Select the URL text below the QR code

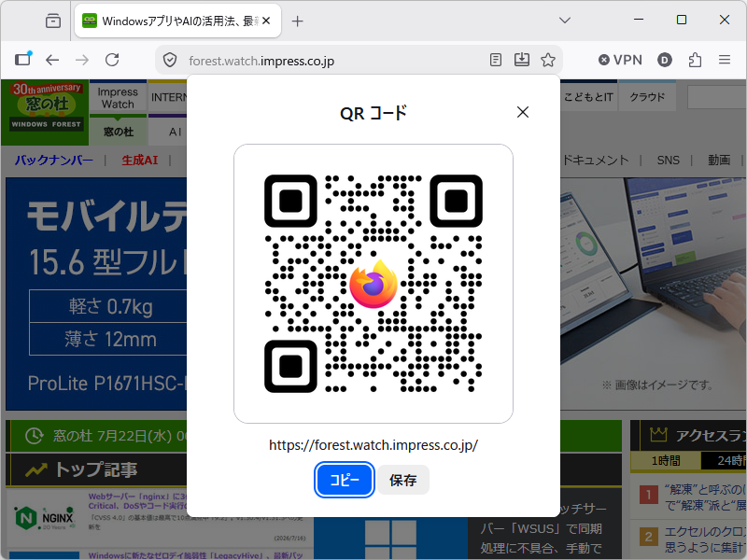click(373, 445)
